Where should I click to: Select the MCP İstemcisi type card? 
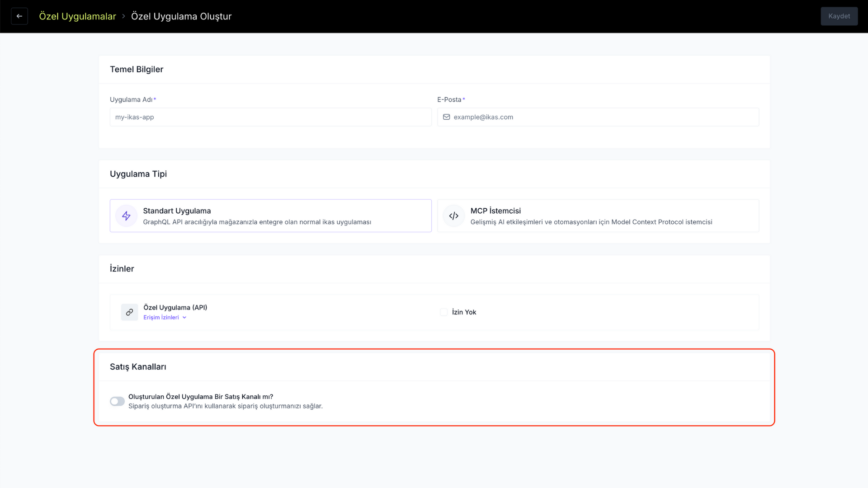pyautogui.click(x=598, y=216)
